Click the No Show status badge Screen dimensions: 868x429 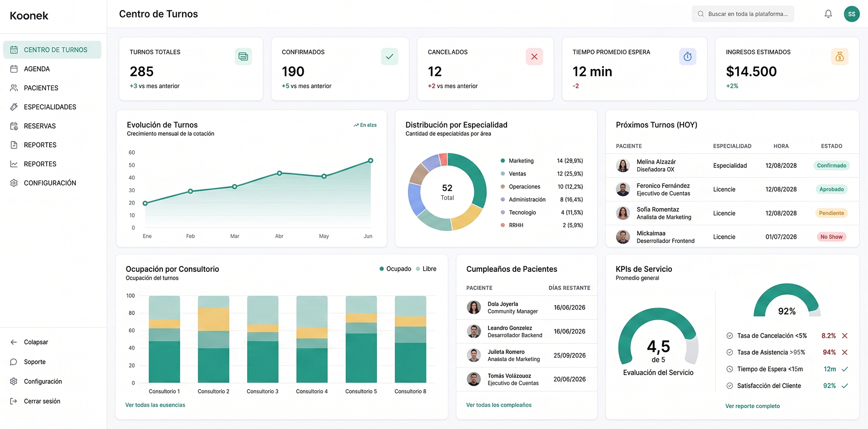(x=831, y=237)
